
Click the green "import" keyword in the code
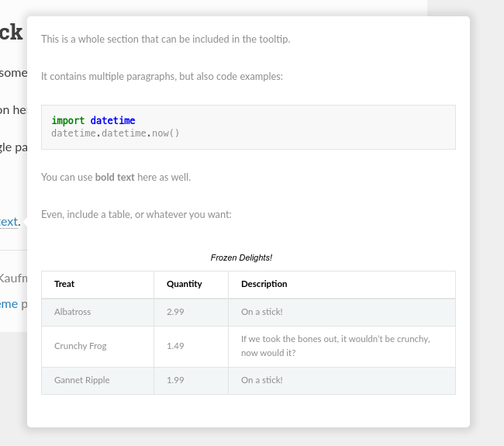tap(68, 120)
